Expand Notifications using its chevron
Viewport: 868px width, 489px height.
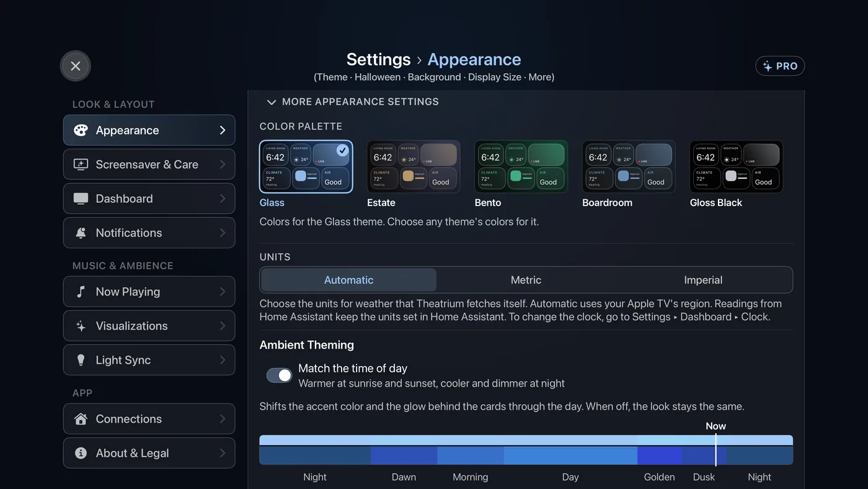tap(223, 233)
